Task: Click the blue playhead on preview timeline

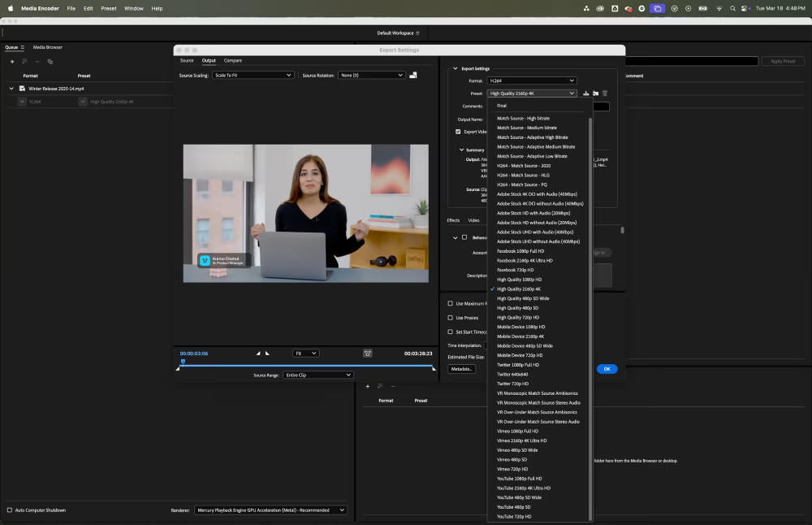Action: click(x=183, y=362)
